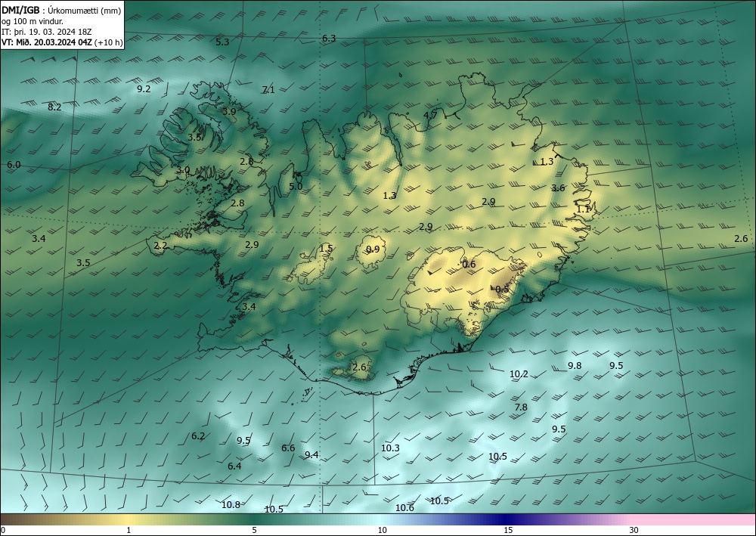Image resolution: width=756 pixels, height=536 pixels.
Task: Select the 10.2 value off the southeast coast
Action: (519, 373)
